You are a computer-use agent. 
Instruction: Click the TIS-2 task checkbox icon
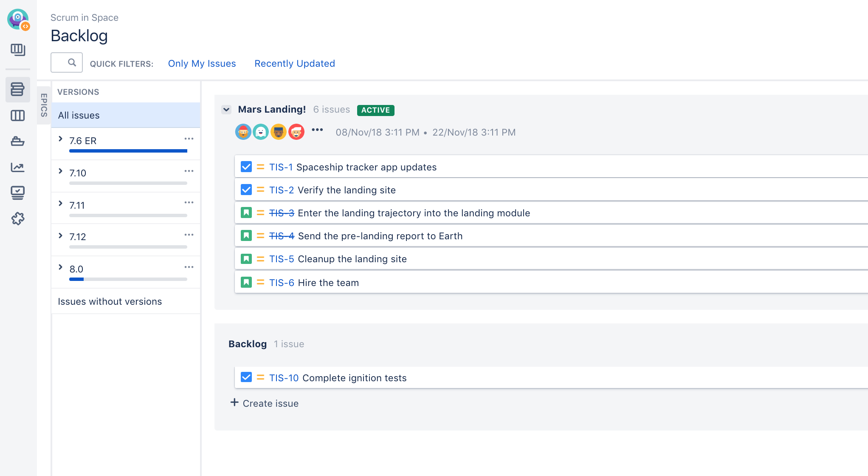246,190
